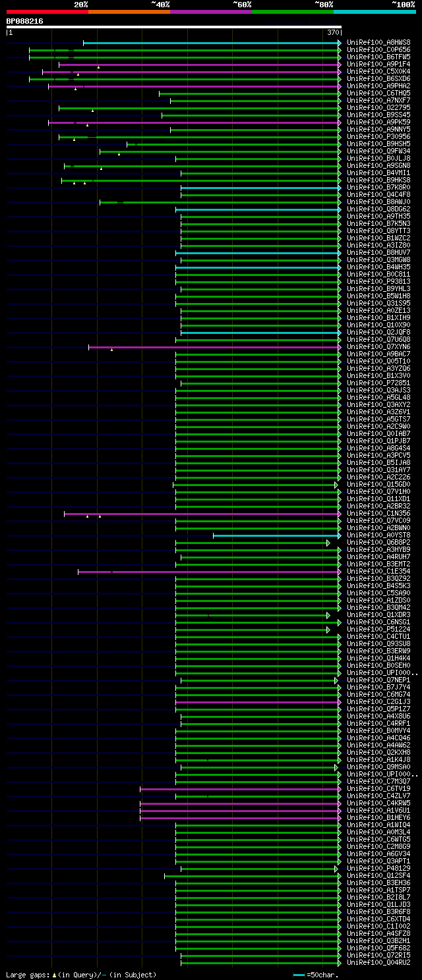Select the label UniRef100_B7K8R0

tap(378, 188)
